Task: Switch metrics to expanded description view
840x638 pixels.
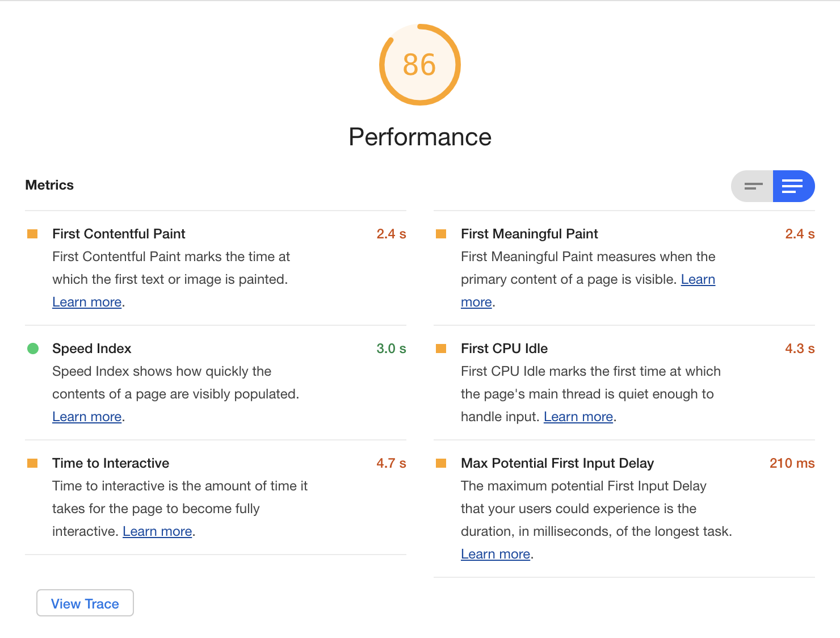Action: (x=793, y=186)
